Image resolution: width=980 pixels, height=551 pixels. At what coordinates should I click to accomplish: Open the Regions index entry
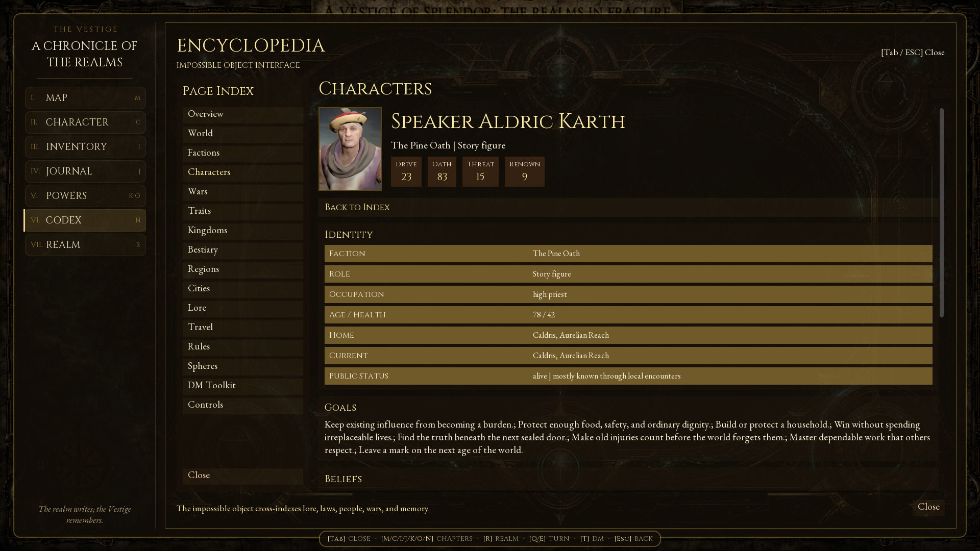(242, 269)
